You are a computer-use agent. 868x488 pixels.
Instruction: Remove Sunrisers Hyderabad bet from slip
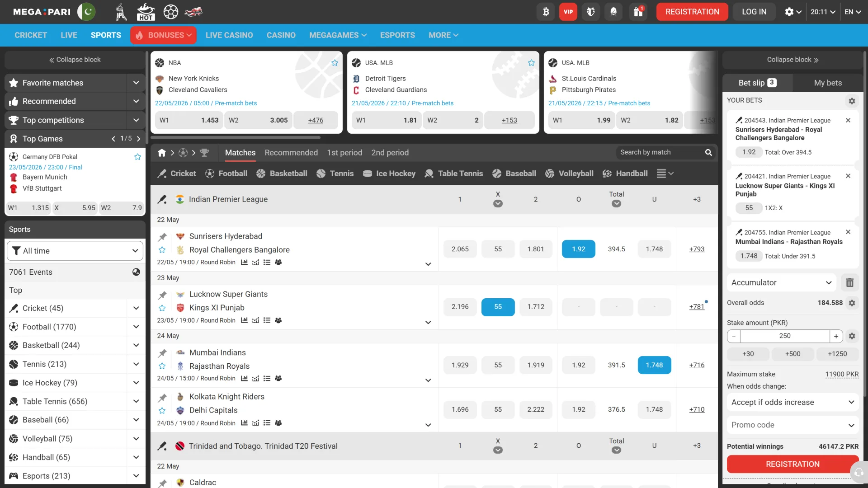(848, 120)
